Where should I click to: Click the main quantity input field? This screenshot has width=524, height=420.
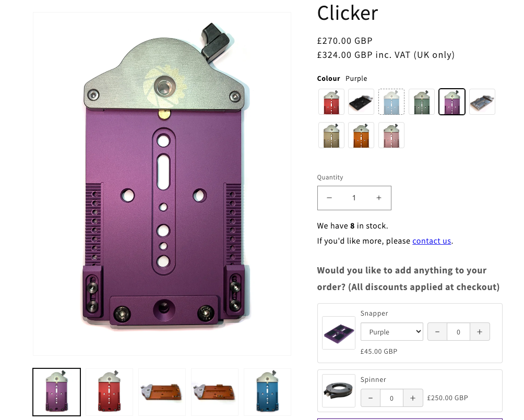pyautogui.click(x=354, y=198)
